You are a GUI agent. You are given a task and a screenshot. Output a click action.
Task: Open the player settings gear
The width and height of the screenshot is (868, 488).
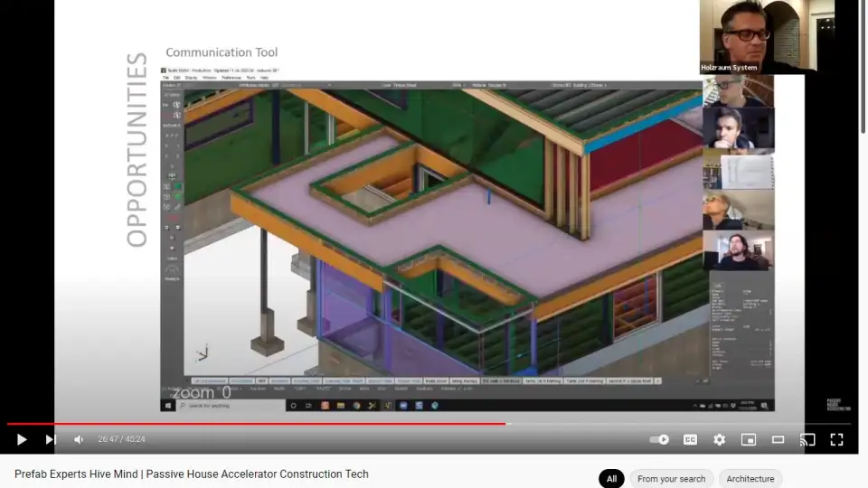coord(719,439)
